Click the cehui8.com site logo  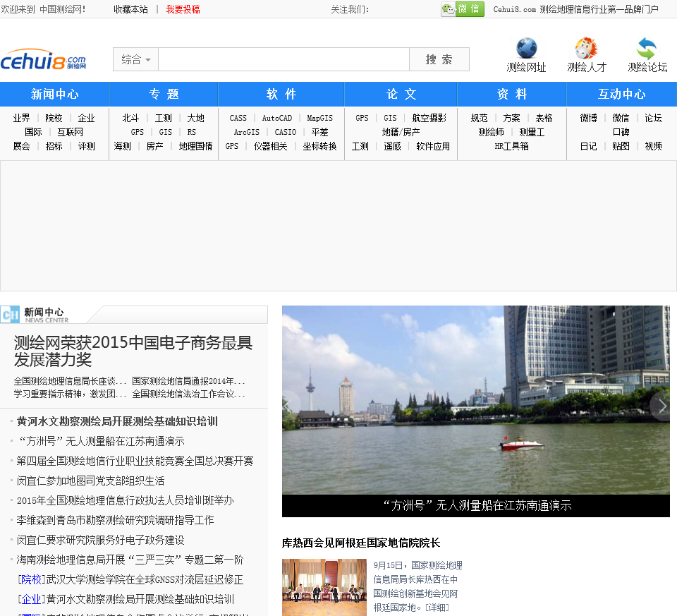point(43,59)
